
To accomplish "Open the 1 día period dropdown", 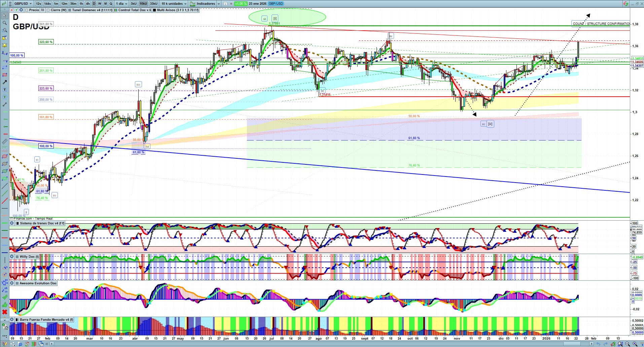I will click(121, 4).
